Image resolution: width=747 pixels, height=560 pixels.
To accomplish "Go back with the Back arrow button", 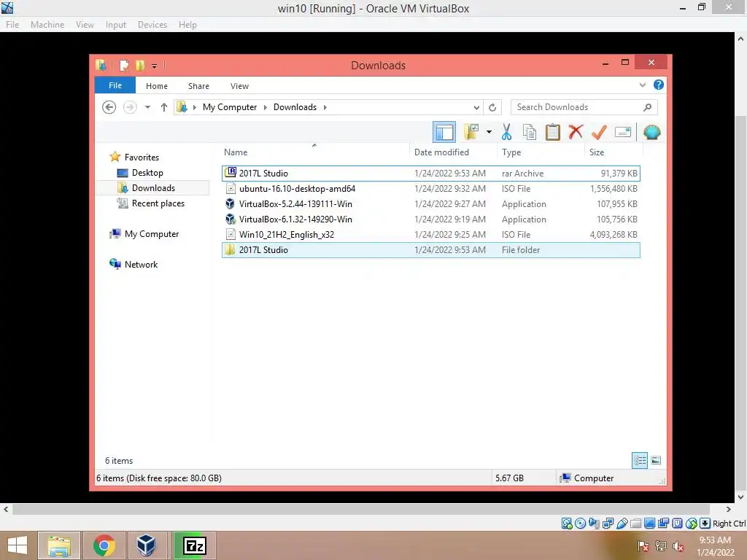I will tap(109, 107).
